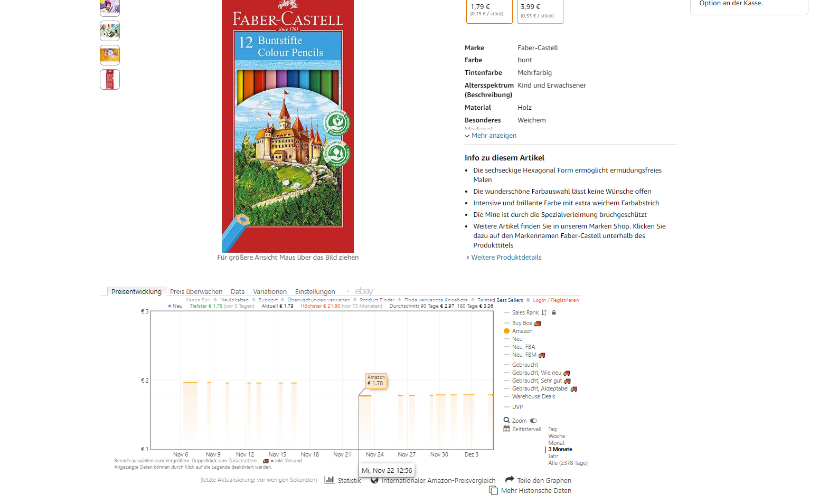Open the Einstellungen tab
This screenshot has width=838, height=504.
(315, 291)
